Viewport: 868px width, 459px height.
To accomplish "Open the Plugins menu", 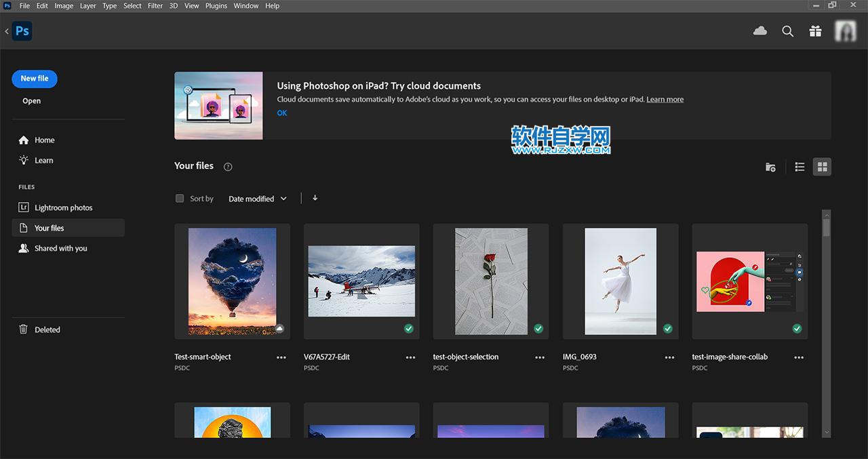I will (216, 5).
